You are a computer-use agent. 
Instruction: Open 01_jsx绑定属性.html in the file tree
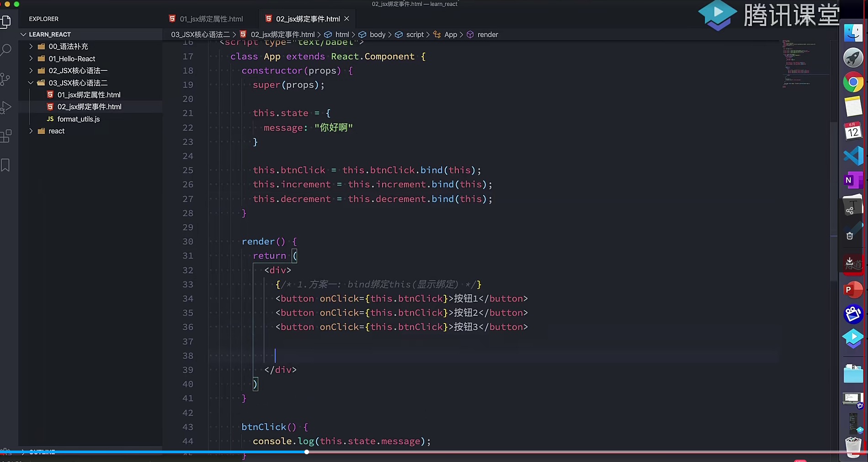pos(89,95)
